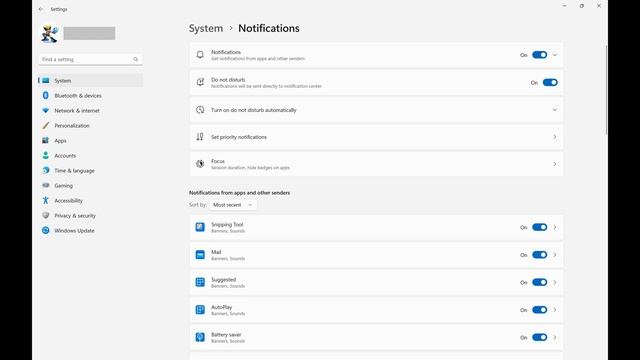Click the vertical scrollbar thumb of settings page
Image resolution: width=640 pixels, height=360 pixels.
tap(606, 90)
